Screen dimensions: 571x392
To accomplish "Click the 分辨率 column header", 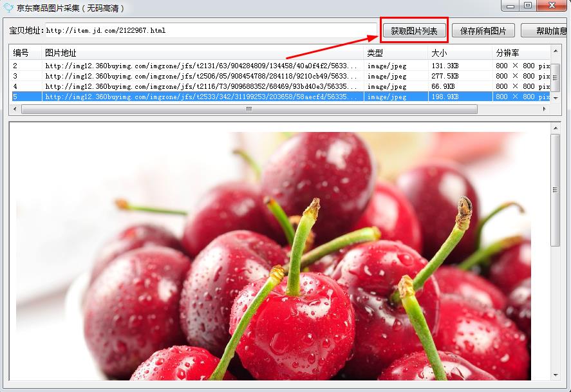I will 521,53.
